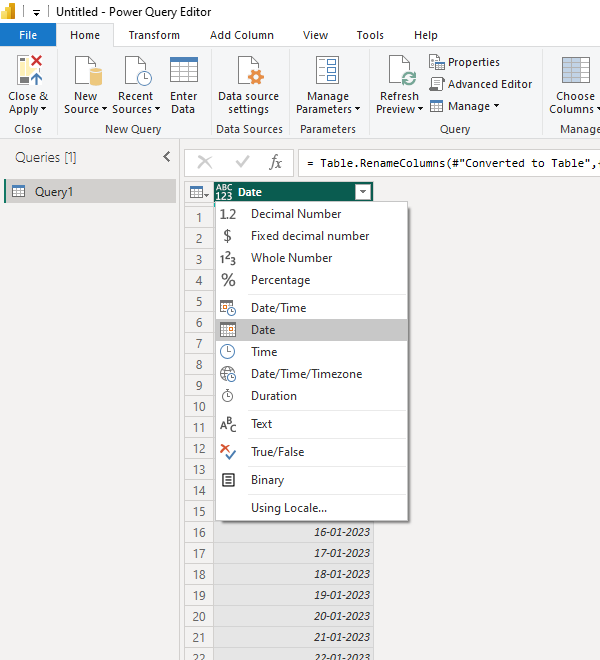
Task: Click cell value 21-01-2023
Action: 294,638
